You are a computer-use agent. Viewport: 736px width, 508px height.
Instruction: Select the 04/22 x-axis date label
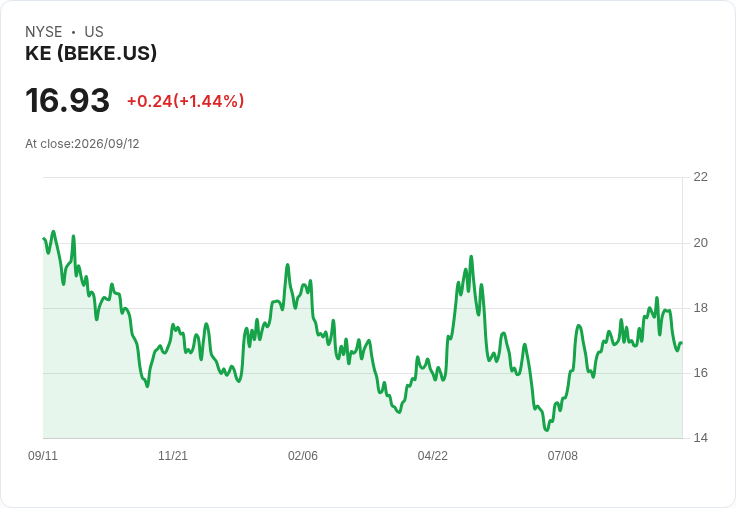(433, 455)
